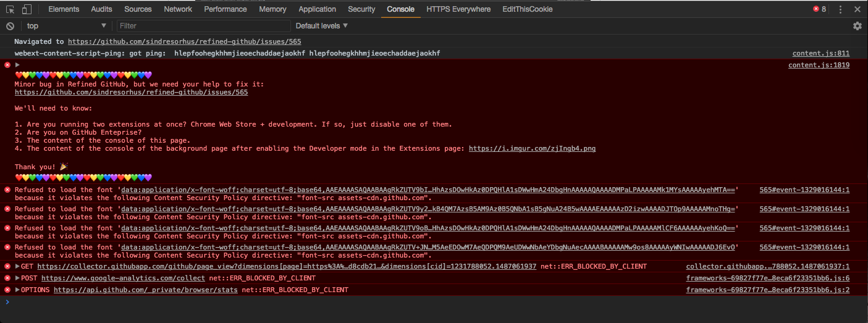Expand the OPTIONS api.github.com error
The image size is (868, 323).
click(17, 290)
